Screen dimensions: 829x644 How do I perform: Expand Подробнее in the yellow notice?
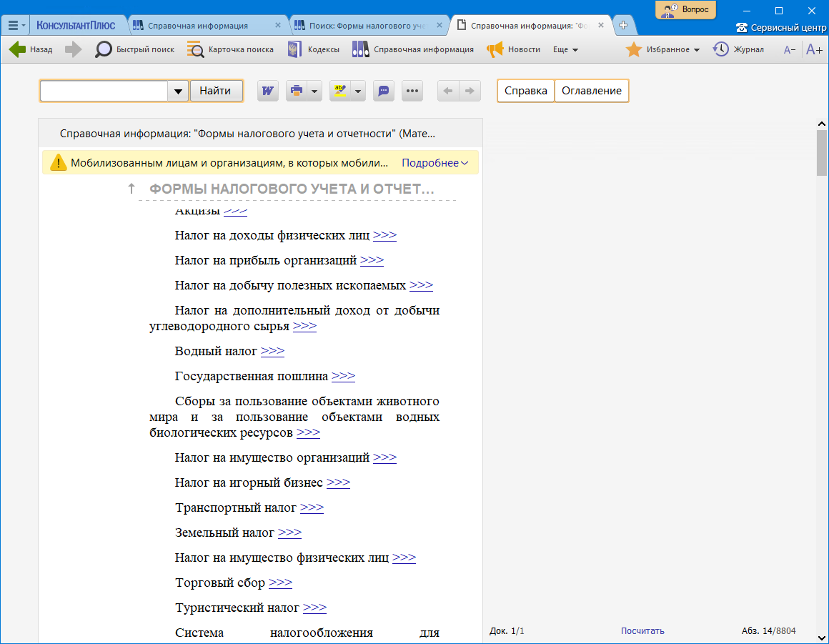click(x=435, y=163)
